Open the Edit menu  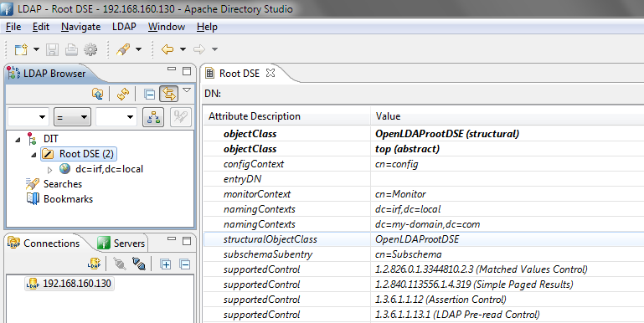(x=41, y=27)
